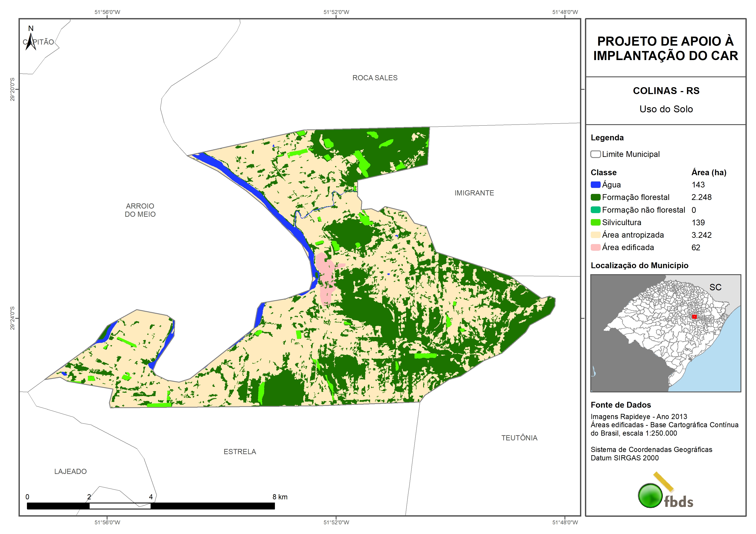
Task: Click the Formação não florestal teal swatch
Action: tap(595, 210)
